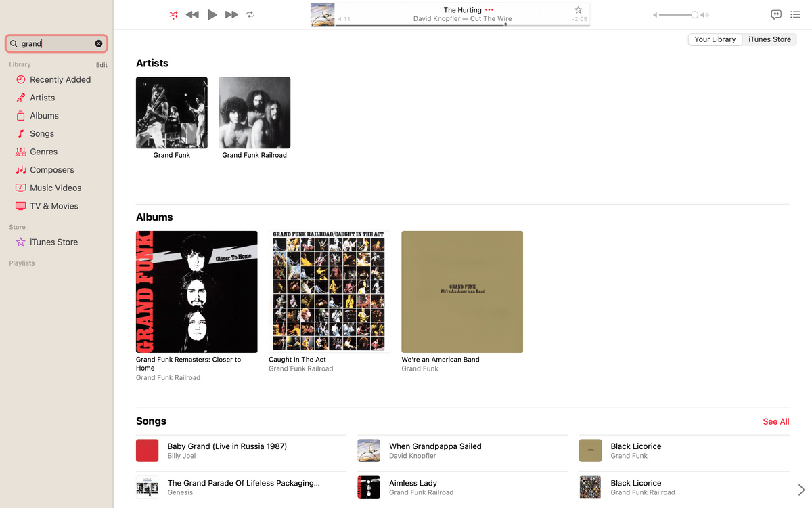Viewport: 812px width, 508px height.
Task: Open Caught In The Act album cover
Action: (330, 292)
